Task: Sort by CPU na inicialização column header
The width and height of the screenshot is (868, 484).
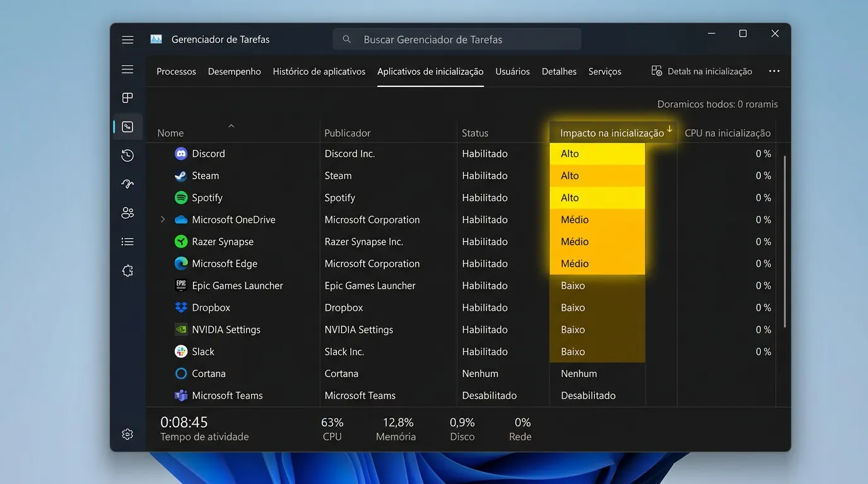Action: tap(728, 133)
